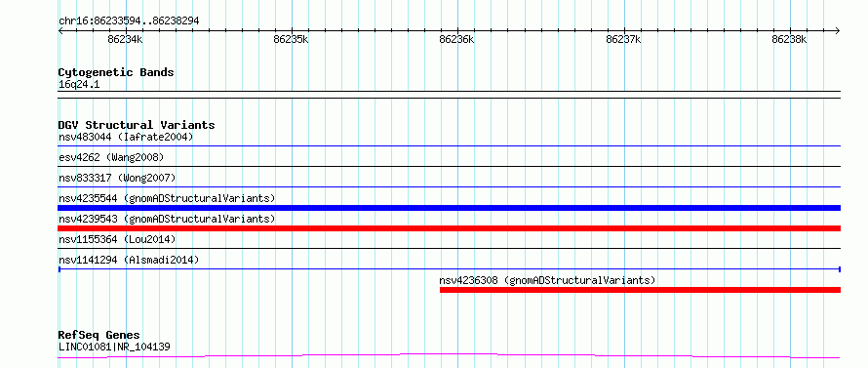Click the chr16:86233594..86238294 coordinate label

(x=129, y=21)
